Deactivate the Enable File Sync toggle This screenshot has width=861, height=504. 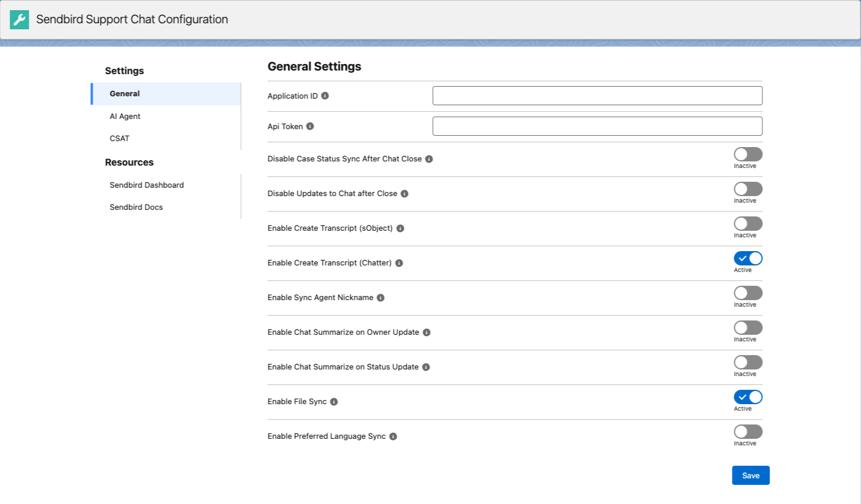click(x=748, y=397)
